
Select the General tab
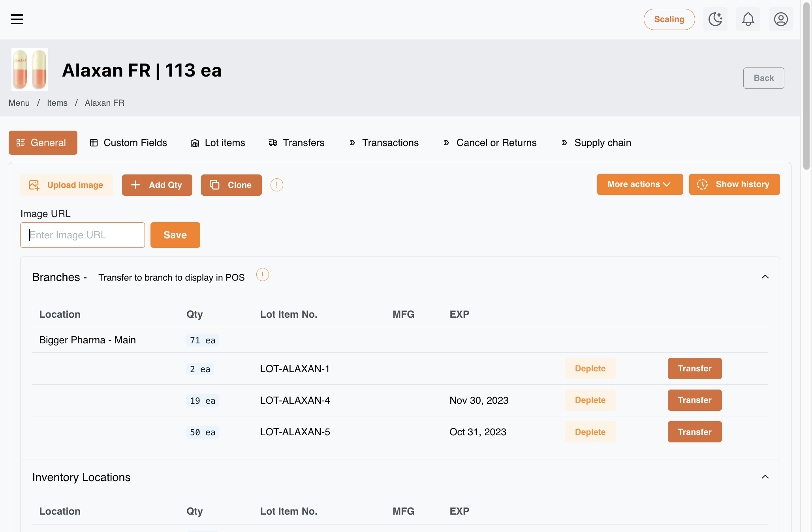pyautogui.click(x=43, y=142)
